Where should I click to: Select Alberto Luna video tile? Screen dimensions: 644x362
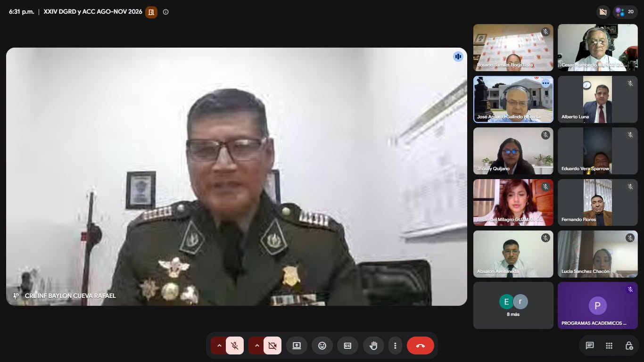[x=598, y=99]
